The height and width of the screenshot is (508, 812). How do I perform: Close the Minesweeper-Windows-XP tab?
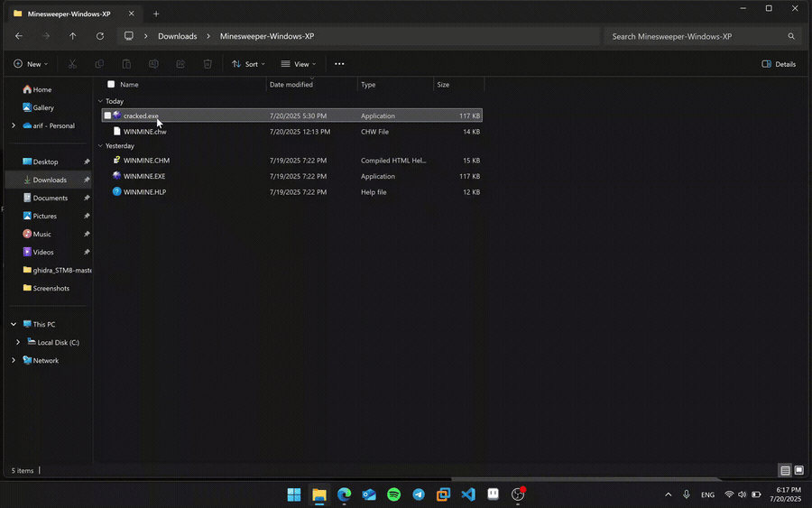click(131, 14)
